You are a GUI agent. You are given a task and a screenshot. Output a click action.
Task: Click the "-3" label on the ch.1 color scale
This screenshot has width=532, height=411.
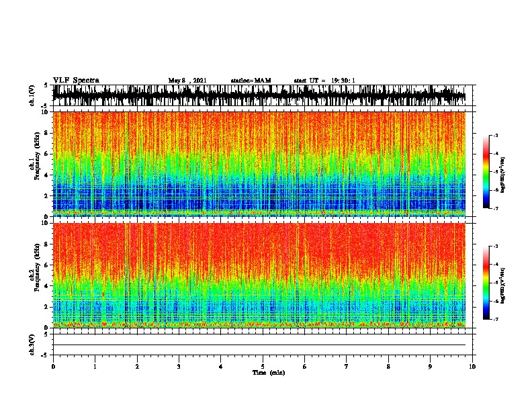coord(495,135)
